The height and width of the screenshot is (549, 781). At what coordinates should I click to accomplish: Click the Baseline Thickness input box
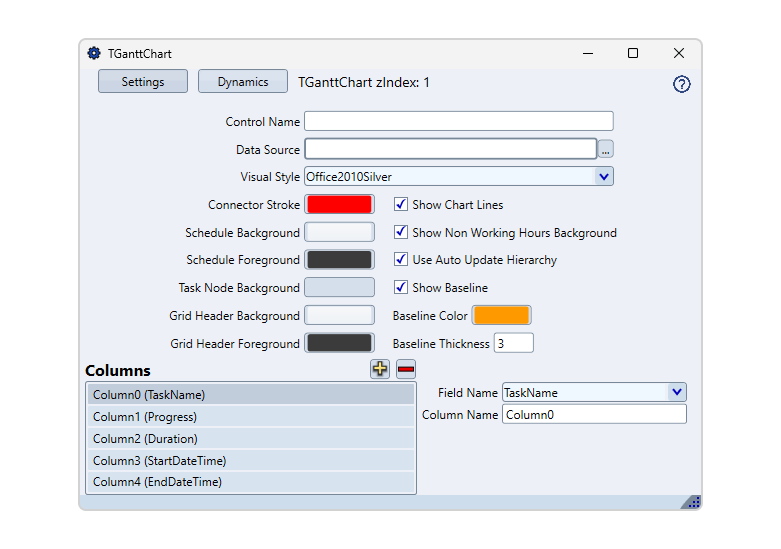click(x=514, y=343)
